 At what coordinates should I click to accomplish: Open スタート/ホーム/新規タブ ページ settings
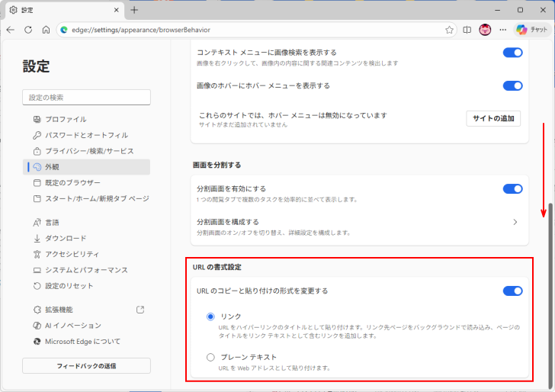86,198
